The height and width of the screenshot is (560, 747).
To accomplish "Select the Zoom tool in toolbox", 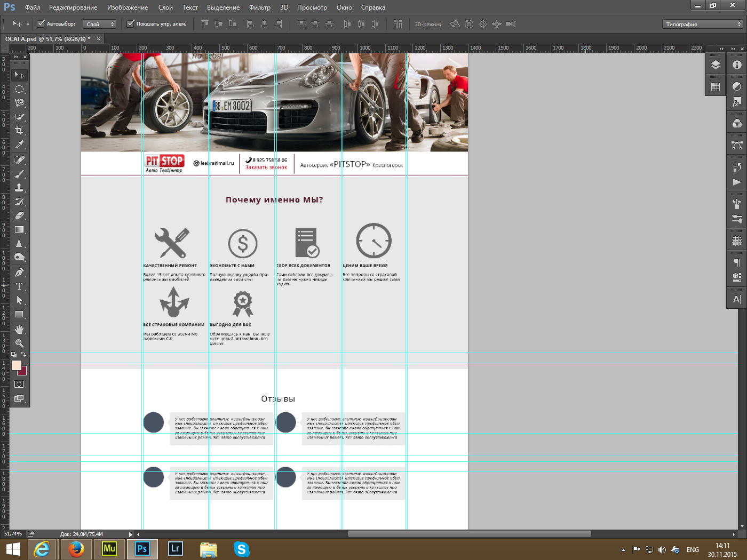I will point(19,343).
